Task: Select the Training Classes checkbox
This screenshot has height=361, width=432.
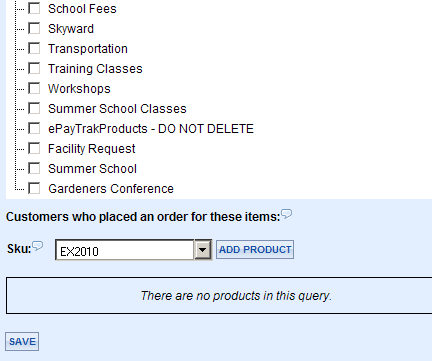Action: tap(34, 68)
